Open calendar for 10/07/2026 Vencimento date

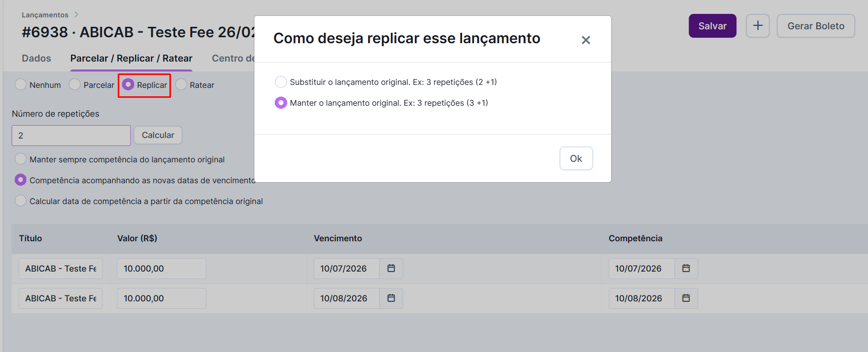(391, 269)
